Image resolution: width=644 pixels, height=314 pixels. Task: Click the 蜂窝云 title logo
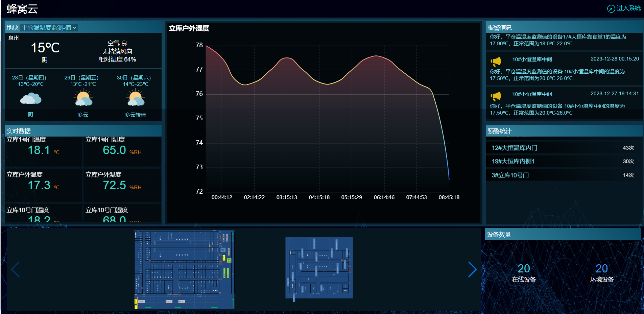click(22, 9)
